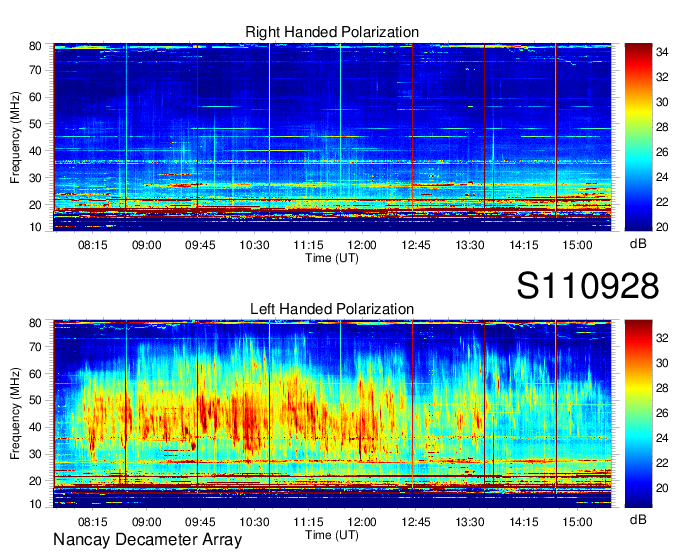Click the dB unit under the lower colorbar
Image resolution: width=680 pixels, height=552 pixels.
(x=638, y=520)
